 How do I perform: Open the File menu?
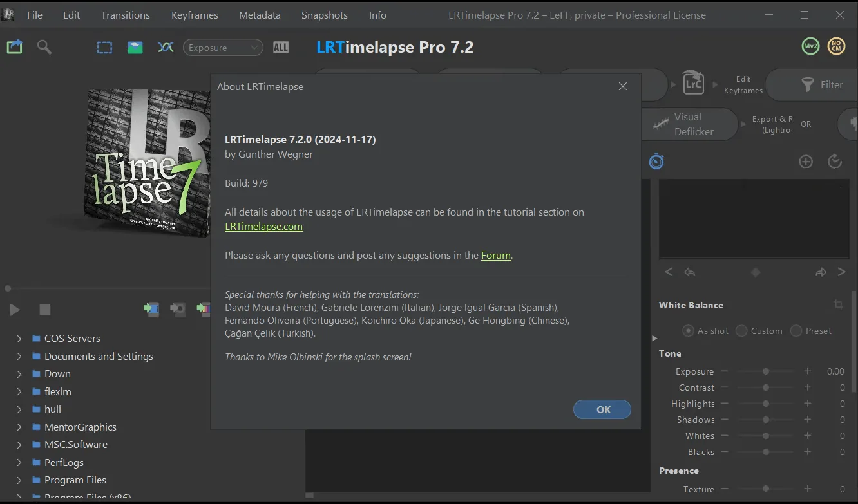tap(35, 15)
